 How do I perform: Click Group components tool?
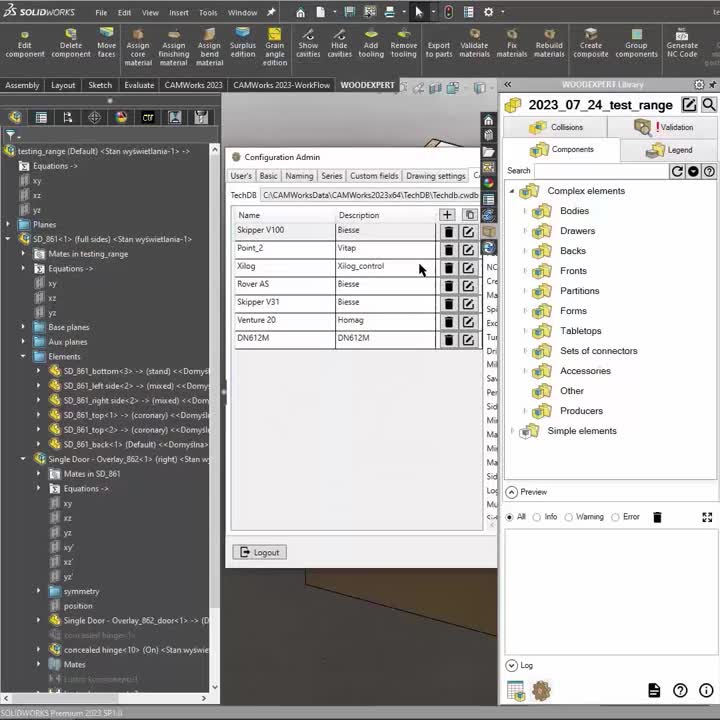coord(636,45)
